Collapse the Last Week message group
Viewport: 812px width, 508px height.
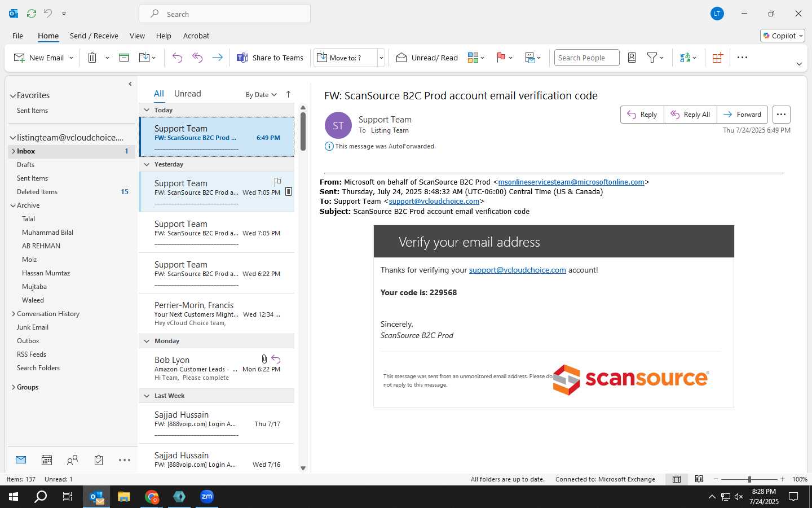[x=147, y=396]
